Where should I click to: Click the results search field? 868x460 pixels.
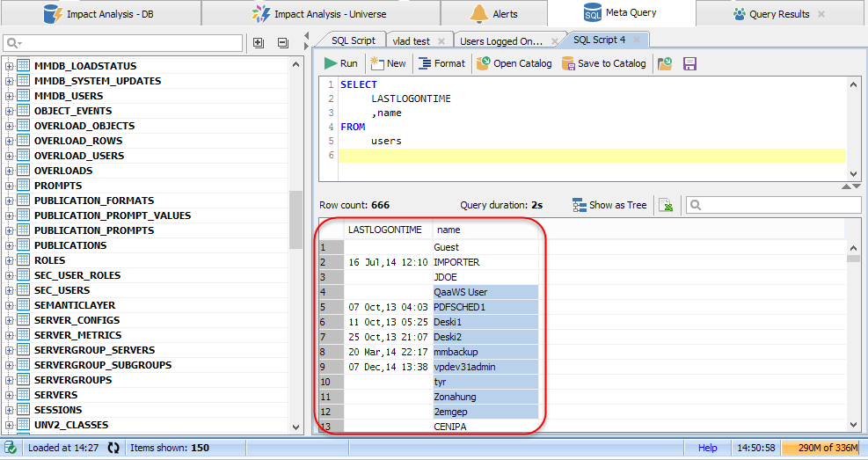[772, 205]
